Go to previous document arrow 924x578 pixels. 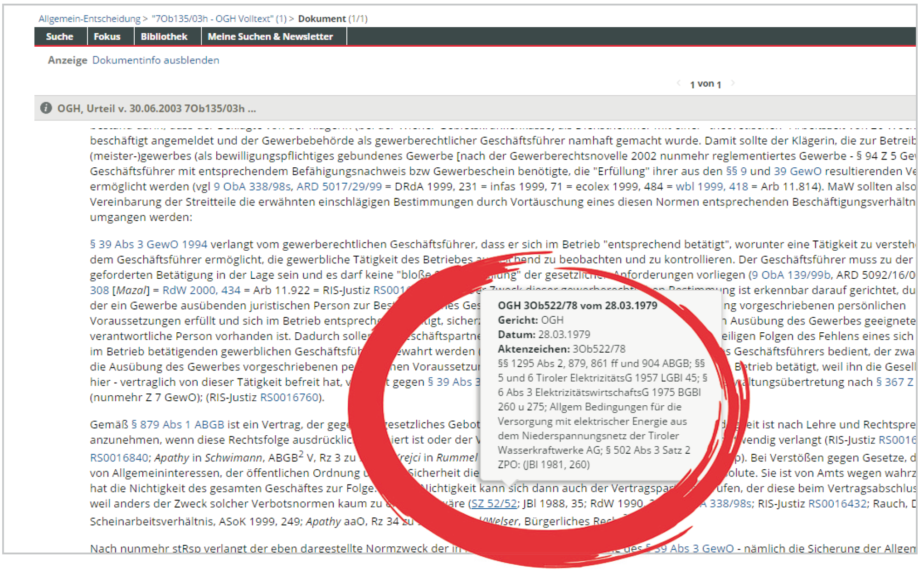click(678, 83)
